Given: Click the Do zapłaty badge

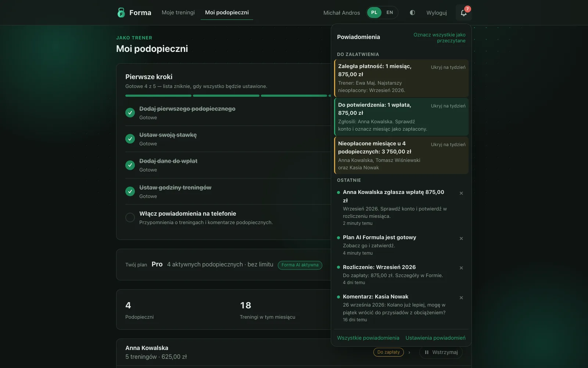Looking at the screenshot, I should 388,352.
